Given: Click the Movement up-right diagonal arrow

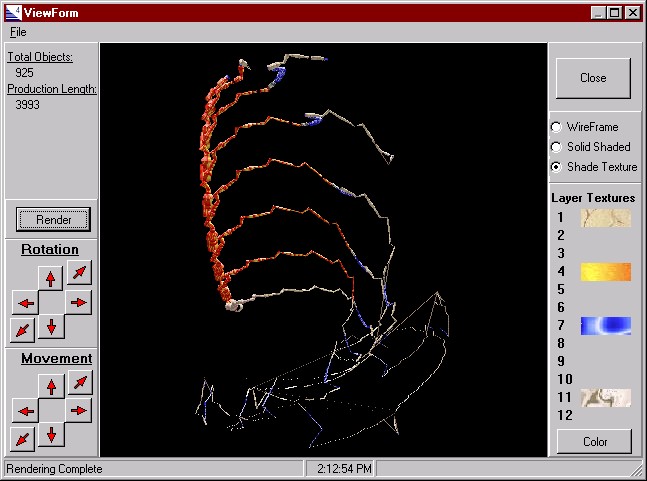Looking at the screenshot, I should 80,382.
